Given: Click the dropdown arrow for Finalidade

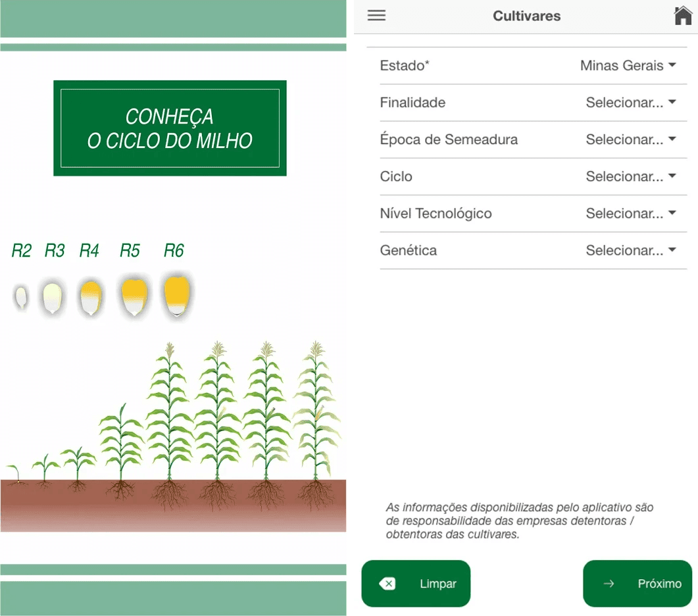Looking at the screenshot, I should (672, 102).
